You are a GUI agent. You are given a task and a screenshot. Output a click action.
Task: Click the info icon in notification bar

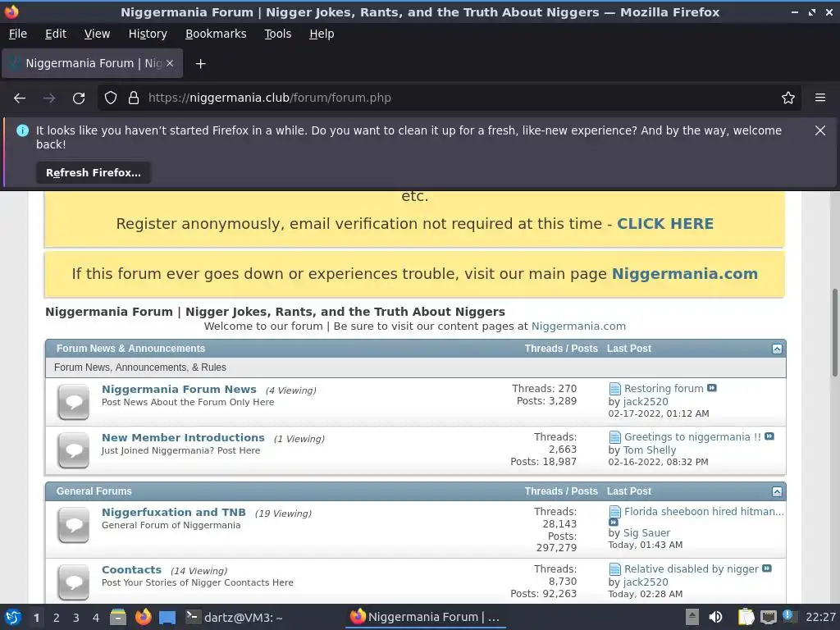tap(22, 130)
